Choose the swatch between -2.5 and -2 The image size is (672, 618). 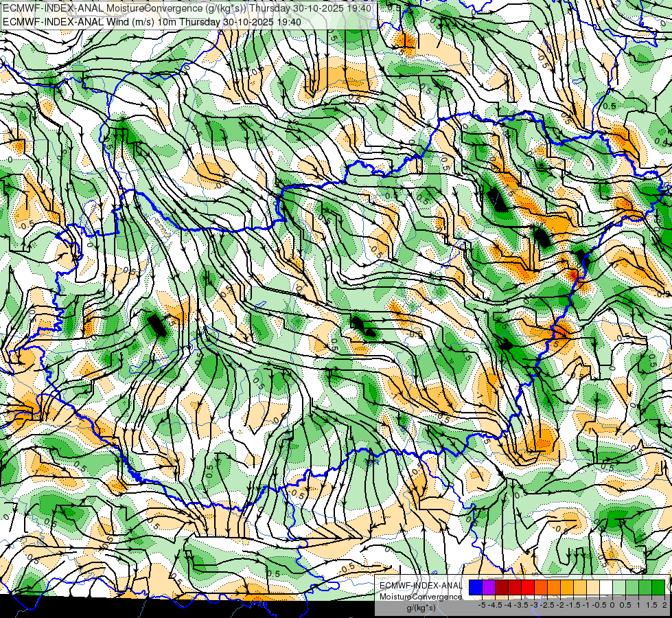(x=554, y=588)
